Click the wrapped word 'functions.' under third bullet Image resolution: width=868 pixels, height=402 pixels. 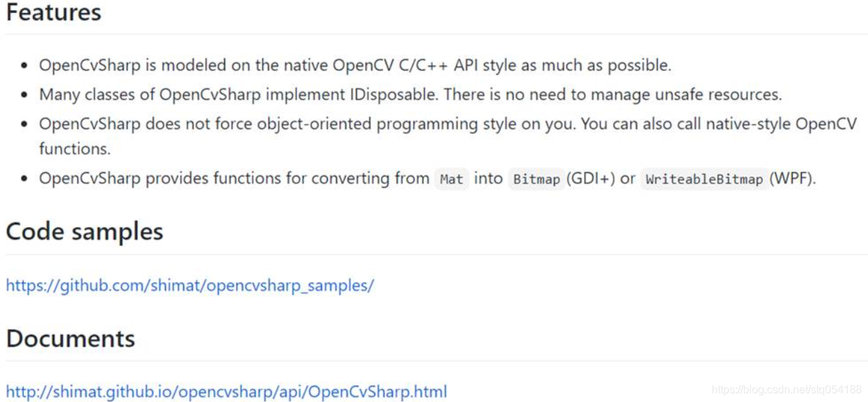pyautogui.click(x=74, y=148)
